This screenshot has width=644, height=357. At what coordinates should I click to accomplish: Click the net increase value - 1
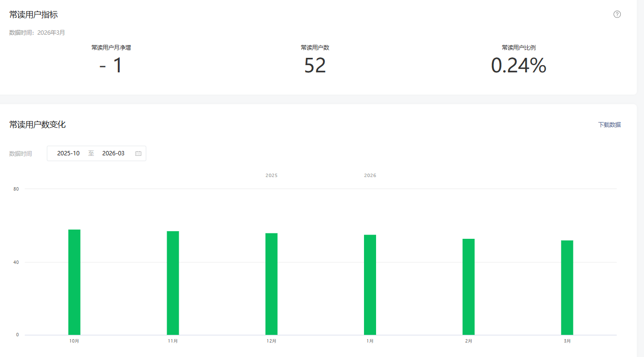111,65
